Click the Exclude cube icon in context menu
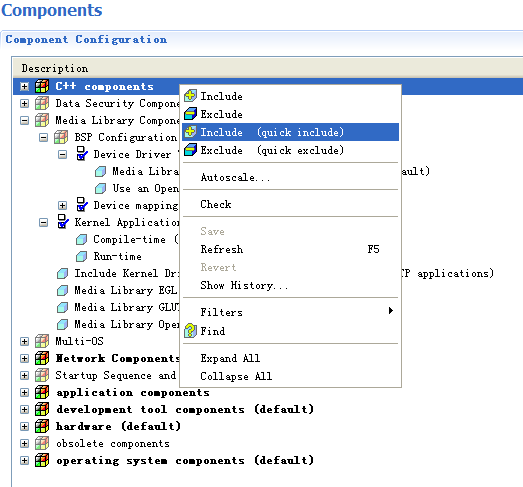Image resolution: width=523 pixels, height=487 pixels. click(190, 114)
